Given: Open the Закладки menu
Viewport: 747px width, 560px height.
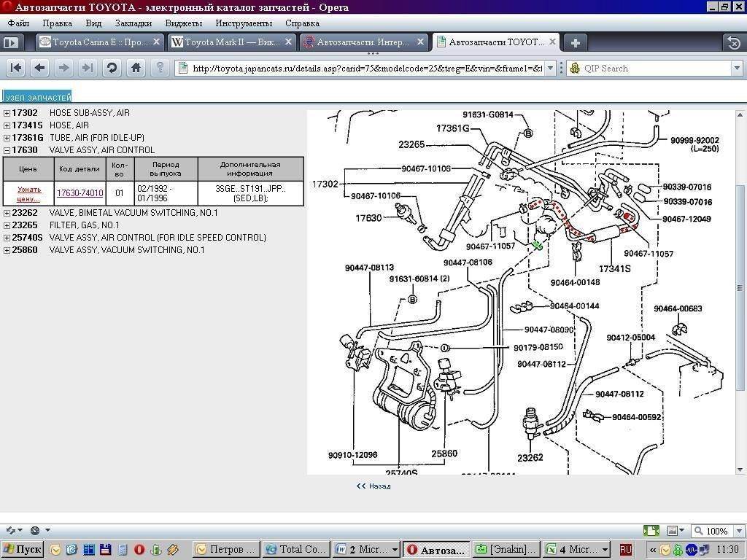Looking at the screenshot, I should tap(133, 23).
